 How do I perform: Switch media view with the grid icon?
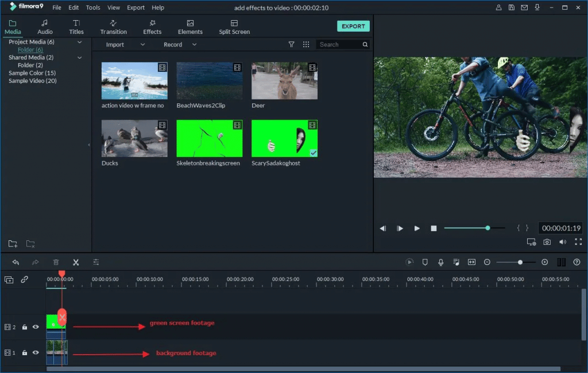click(306, 44)
